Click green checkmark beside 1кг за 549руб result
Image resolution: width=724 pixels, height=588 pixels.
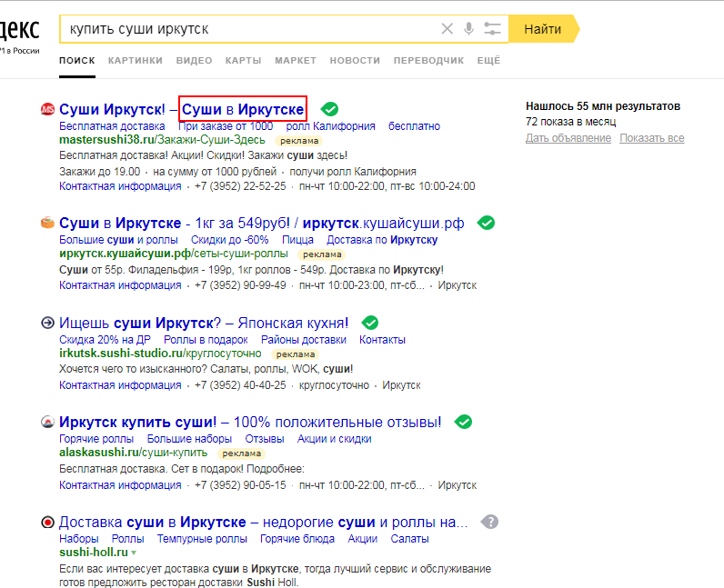pyautogui.click(x=486, y=223)
